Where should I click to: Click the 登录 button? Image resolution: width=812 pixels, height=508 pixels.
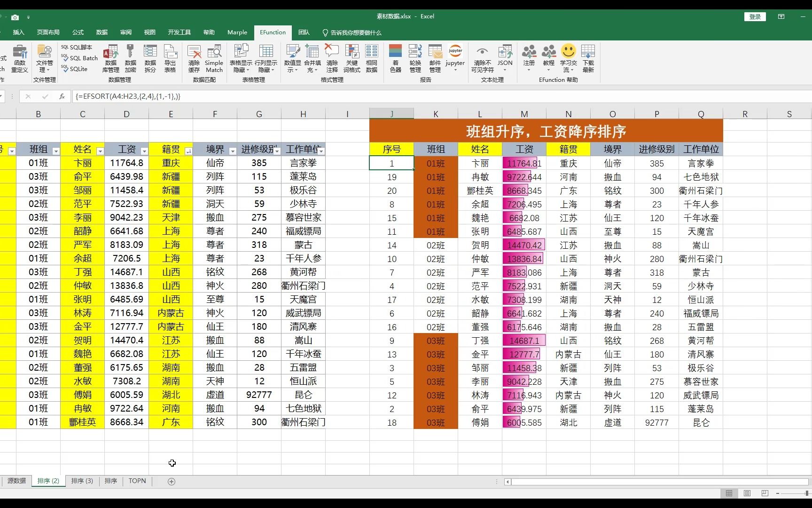pos(755,16)
